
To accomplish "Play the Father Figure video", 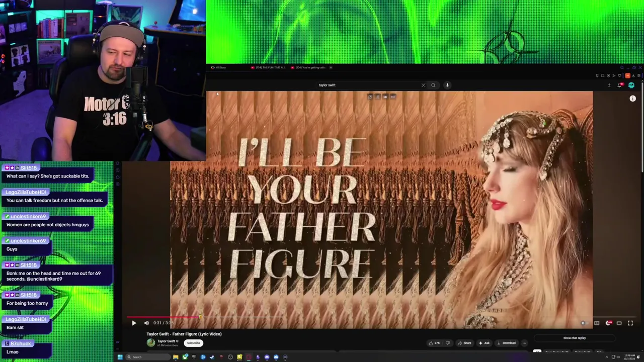I will pyautogui.click(x=134, y=323).
